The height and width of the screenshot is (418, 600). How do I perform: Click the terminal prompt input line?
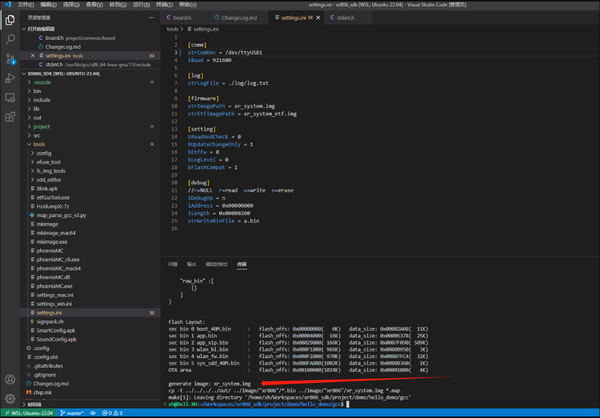pos(258,404)
